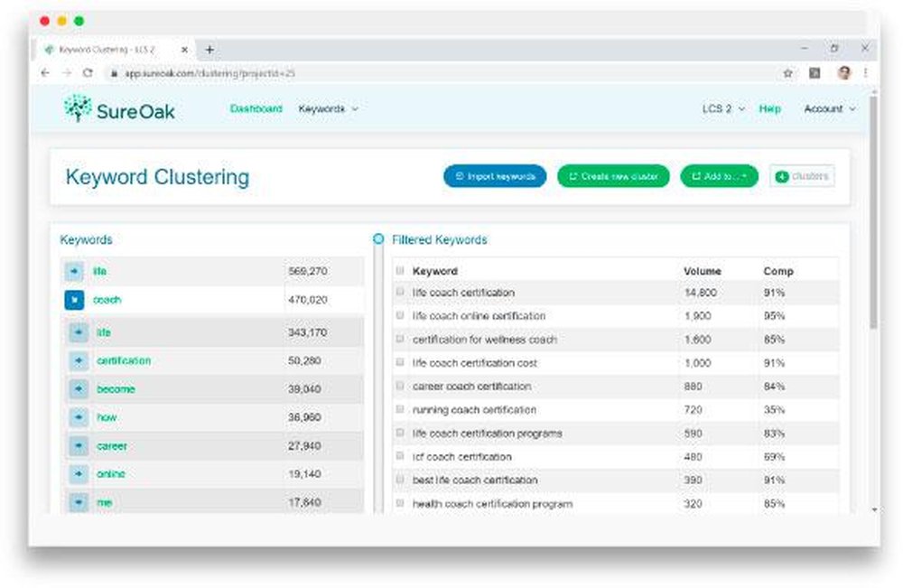Click arrow icon for 'online' keyword

[x=79, y=474]
